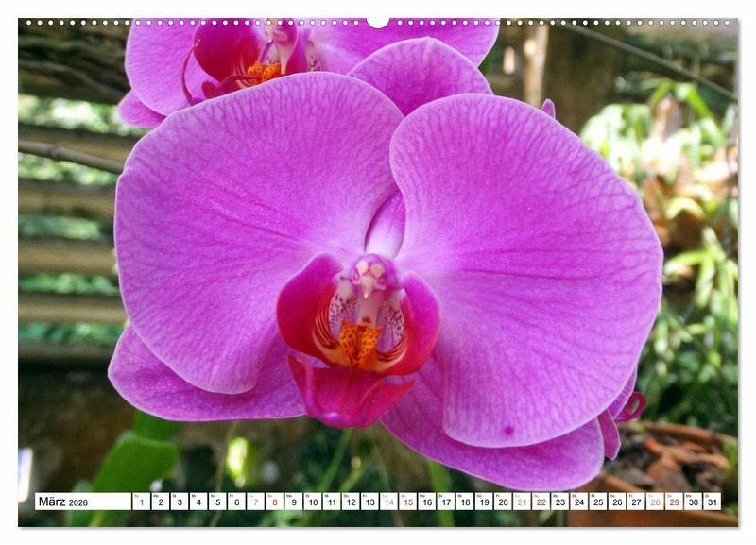The width and height of the screenshot is (756, 545).
Task: Select calendar day 5
Action: (x=217, y=502)
